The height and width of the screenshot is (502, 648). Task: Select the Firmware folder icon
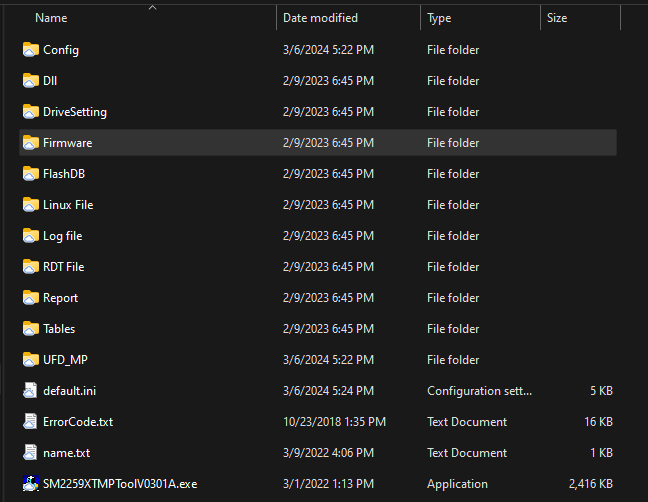30,143
